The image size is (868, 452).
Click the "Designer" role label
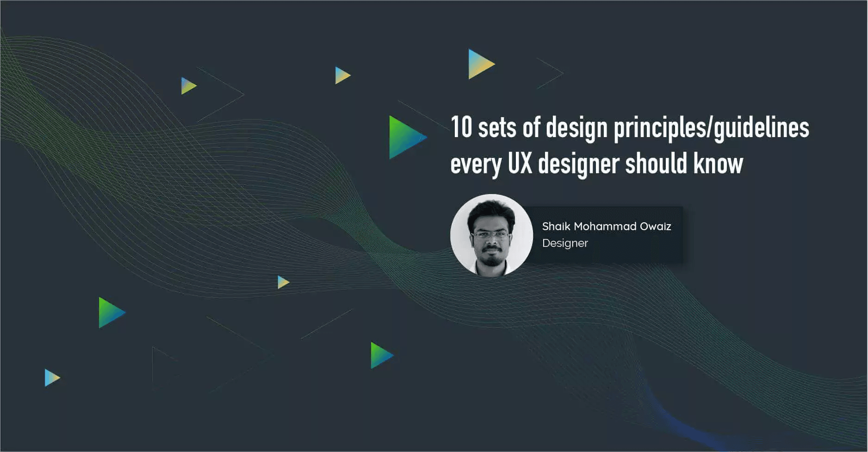tap(565, 243)
